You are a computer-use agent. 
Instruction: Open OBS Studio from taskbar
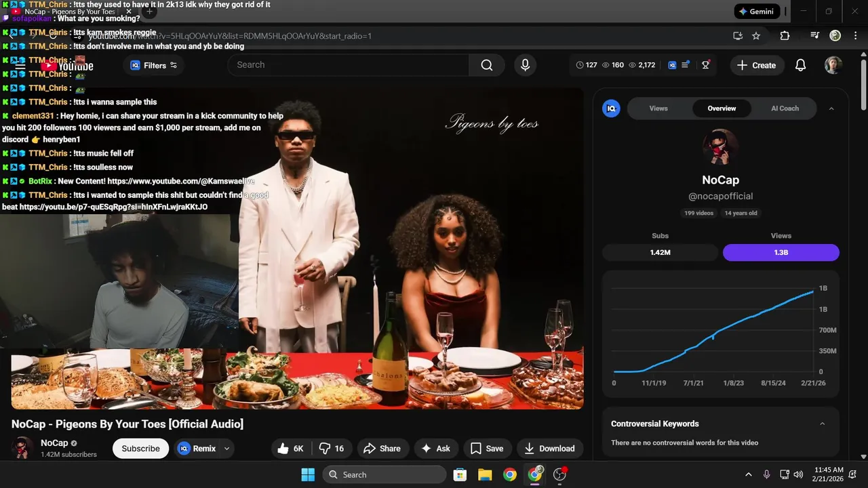coord(560,474)
